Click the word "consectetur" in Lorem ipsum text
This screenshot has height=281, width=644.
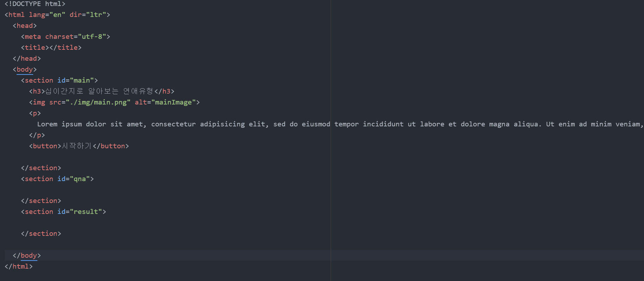point(173,124)
